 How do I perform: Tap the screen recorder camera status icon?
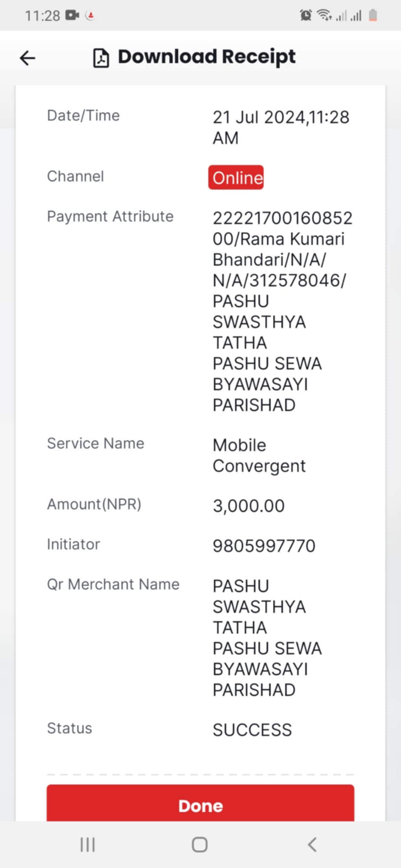(73, 16)
